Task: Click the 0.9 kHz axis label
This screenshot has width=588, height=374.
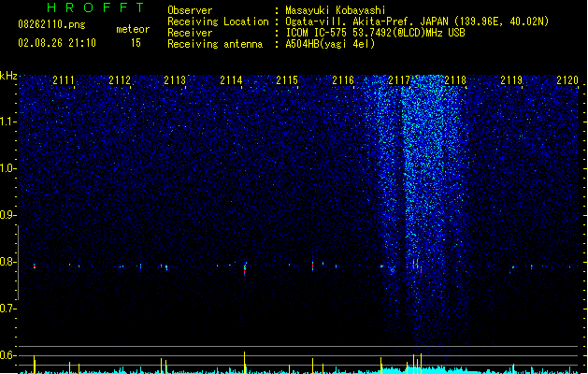Action: pos(7,215)
